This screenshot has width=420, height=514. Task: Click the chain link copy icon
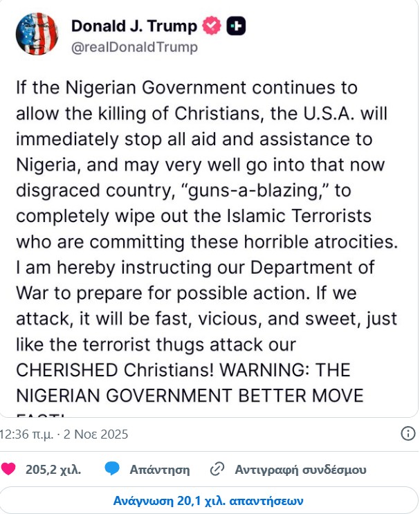(217, 469)
